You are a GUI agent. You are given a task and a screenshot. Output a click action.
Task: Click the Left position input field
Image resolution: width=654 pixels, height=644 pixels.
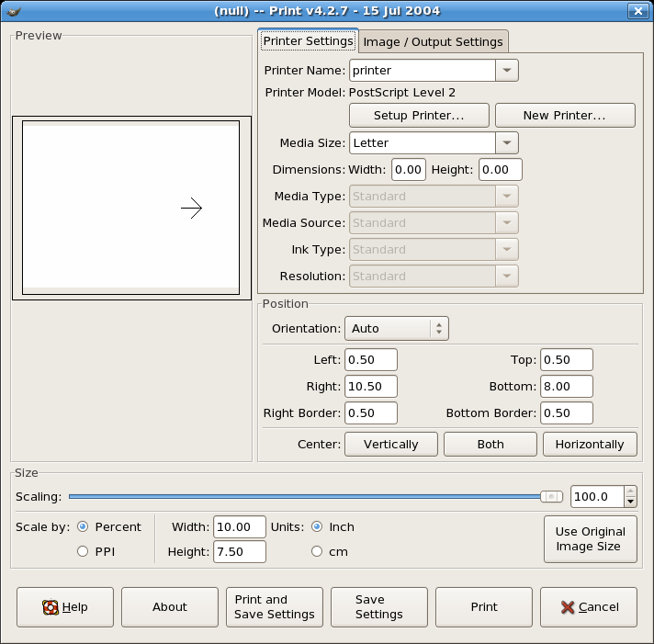pos(371,360)
